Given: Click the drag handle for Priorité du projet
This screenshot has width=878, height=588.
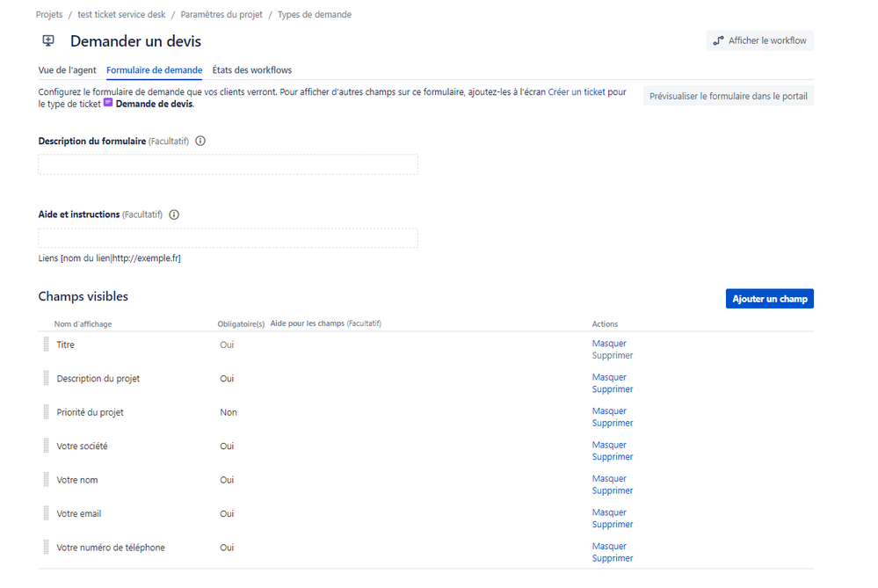Looking at the screenshot, I should click(x=46, y=412).
